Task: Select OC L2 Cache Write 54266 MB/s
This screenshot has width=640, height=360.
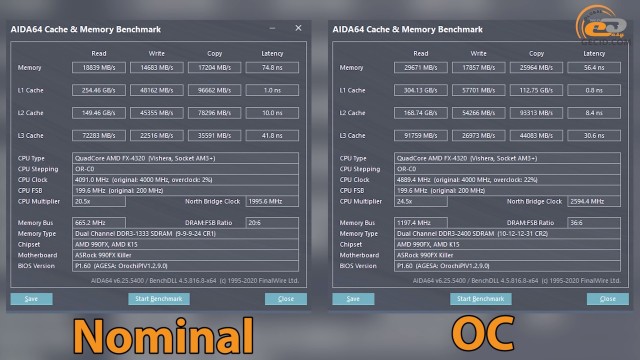Action: (x=478, y=113)
